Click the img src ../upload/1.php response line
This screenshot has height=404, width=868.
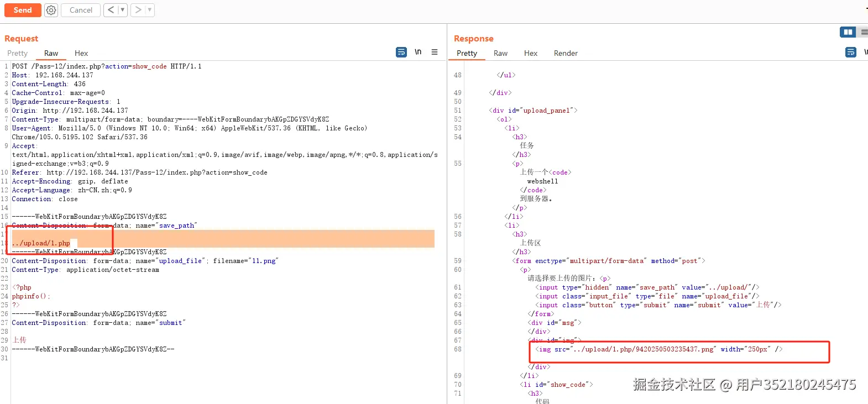(x=658, y=349)
